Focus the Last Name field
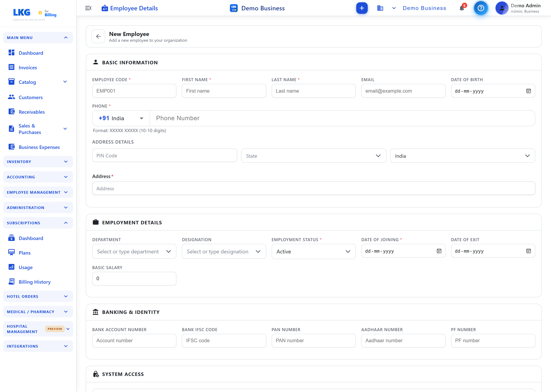 (x=313, y=91)
